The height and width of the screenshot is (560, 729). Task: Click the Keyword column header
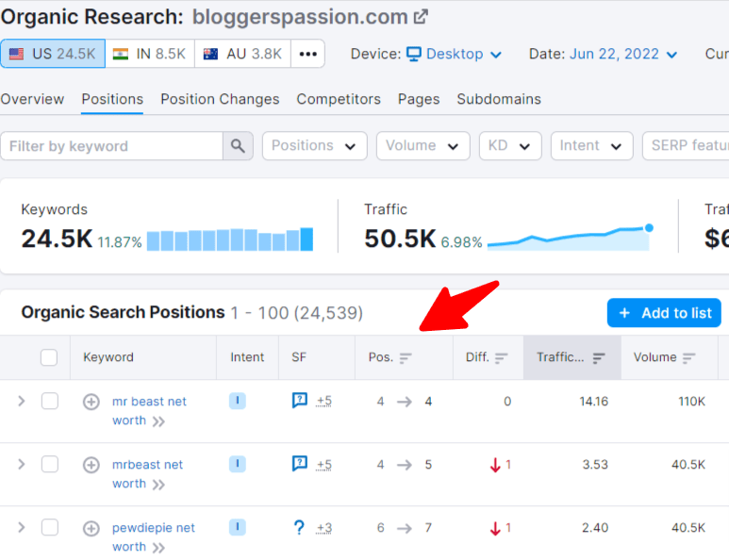click(108, 357)
